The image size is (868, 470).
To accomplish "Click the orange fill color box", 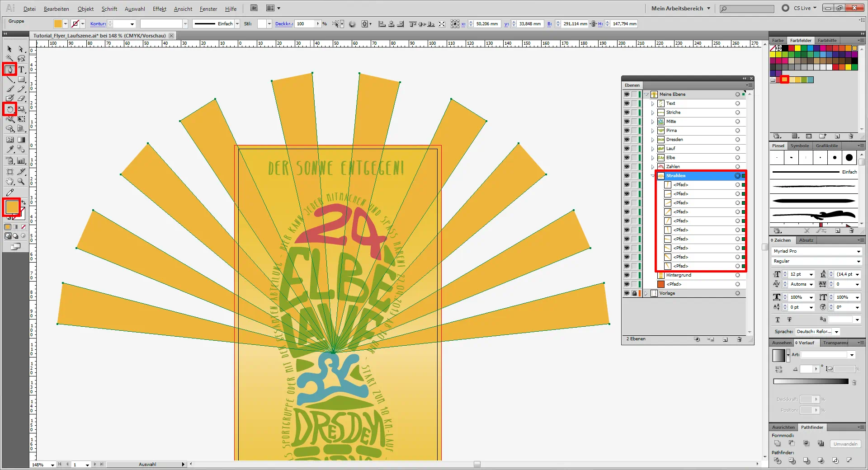I will pyautogui.click(x=12, y=207).
